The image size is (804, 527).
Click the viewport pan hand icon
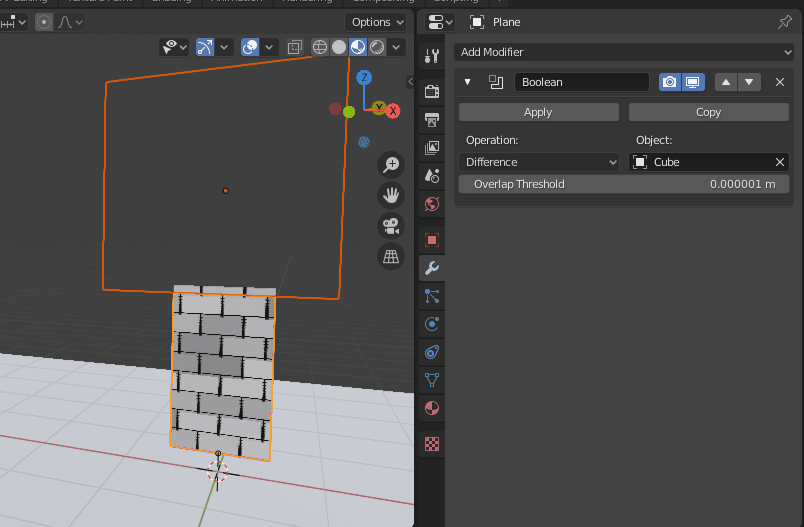click(391, 195)
